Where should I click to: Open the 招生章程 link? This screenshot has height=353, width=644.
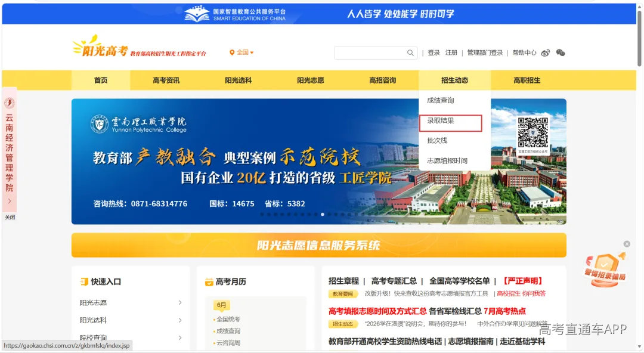344,281
